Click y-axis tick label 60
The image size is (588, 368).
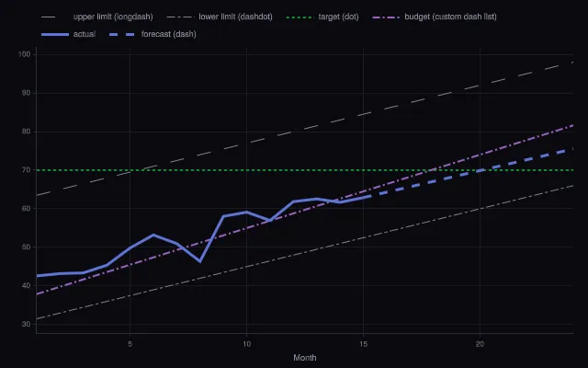(x=27, y=209)
